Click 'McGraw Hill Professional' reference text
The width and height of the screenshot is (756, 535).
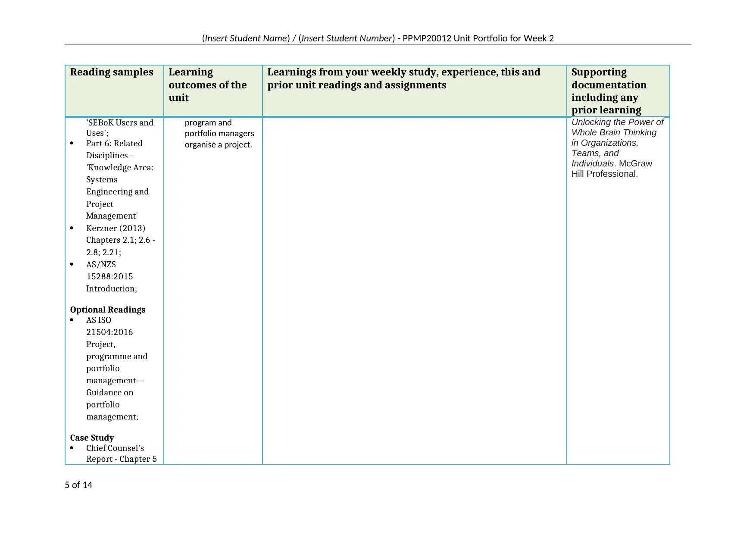tap(612, 169)
